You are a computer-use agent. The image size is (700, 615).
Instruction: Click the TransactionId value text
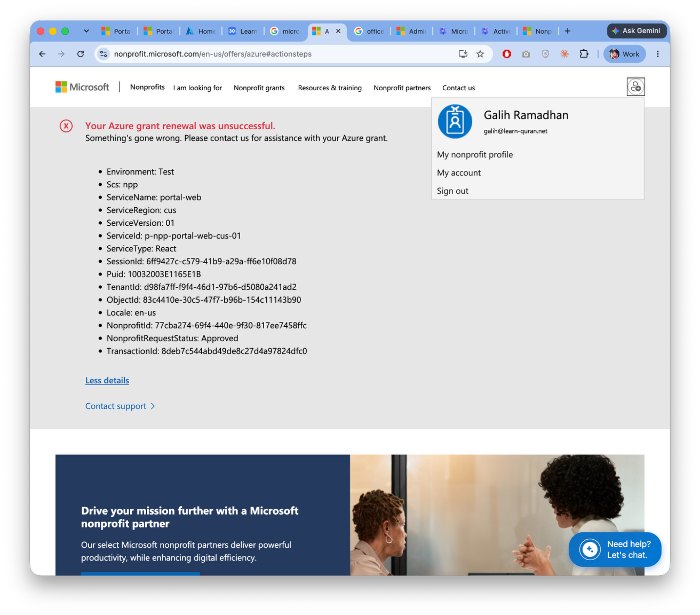(234, 351)
